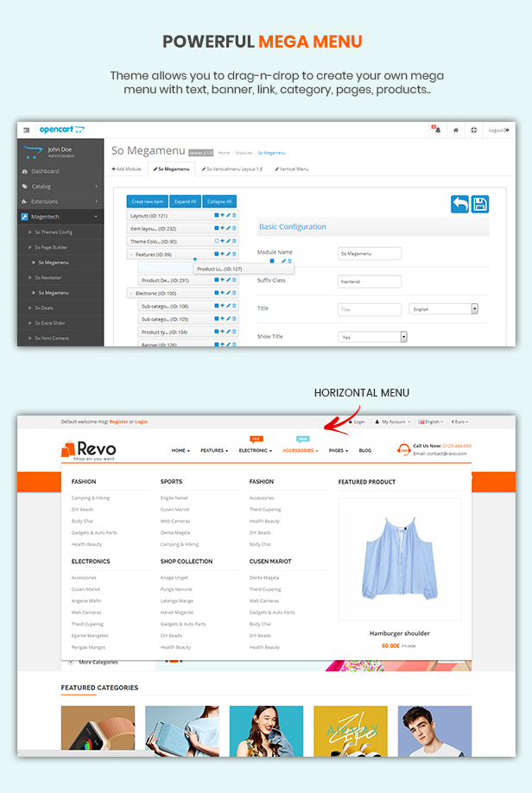This screenshot has height=793, width=532.
Task: Click the Module Name input field
Action: click(369, 253)
